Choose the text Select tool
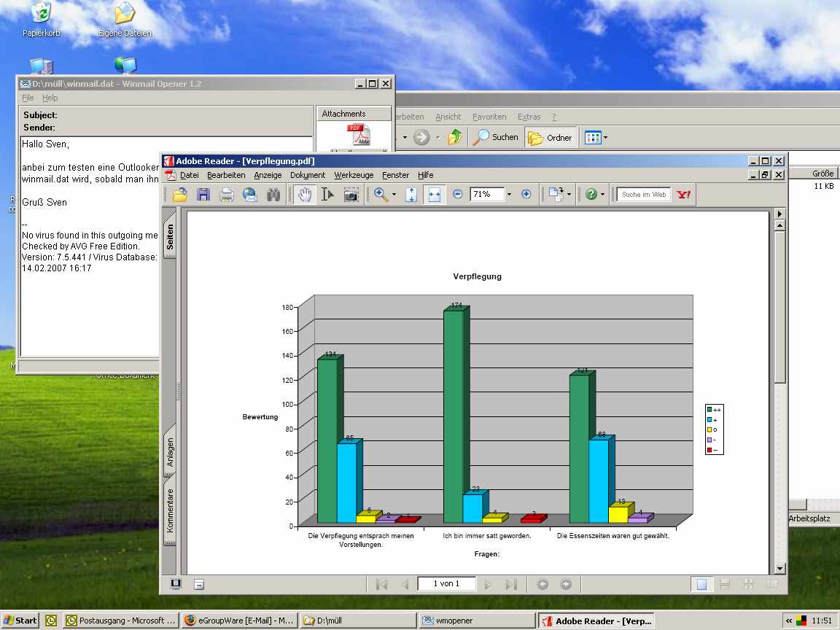This screenshot has height=630, width=840. (x=327, y=195)
